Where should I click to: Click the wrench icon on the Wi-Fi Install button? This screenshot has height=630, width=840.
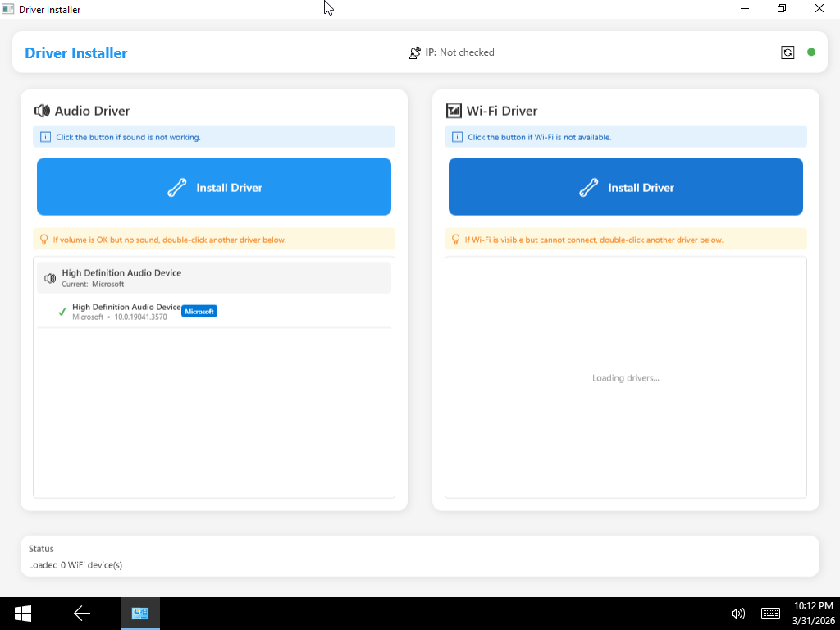(588, 187)
